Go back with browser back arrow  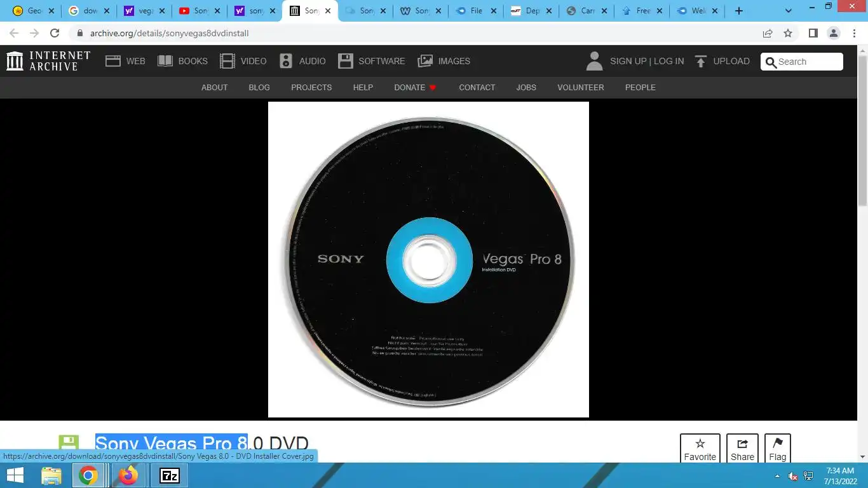coord(14,33)
